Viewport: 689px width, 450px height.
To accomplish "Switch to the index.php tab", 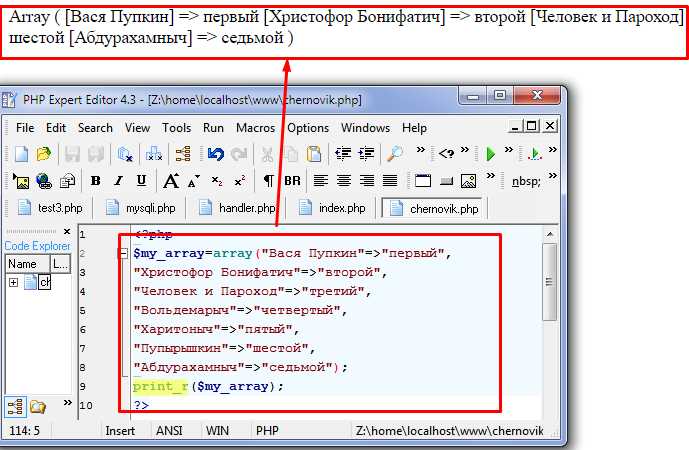I will coord(333,208).
